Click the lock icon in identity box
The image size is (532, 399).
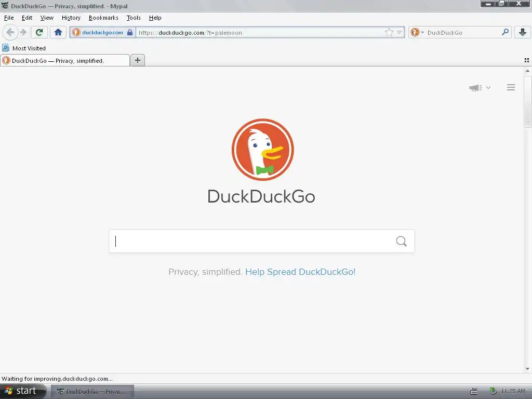129,32
